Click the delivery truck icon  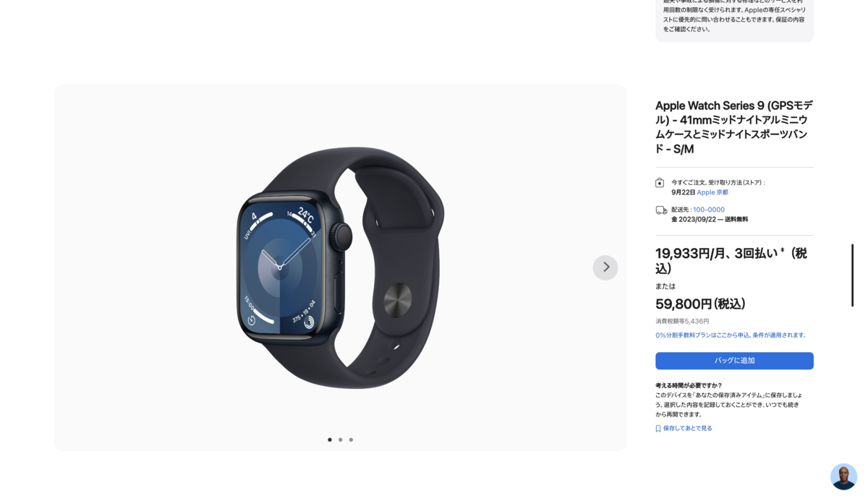[661, 210]
